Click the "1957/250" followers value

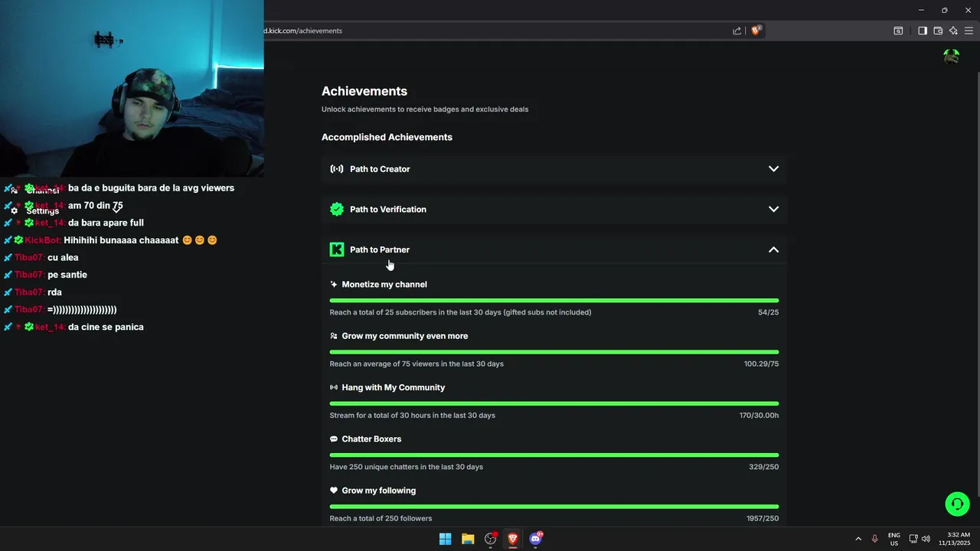[763, 519]
